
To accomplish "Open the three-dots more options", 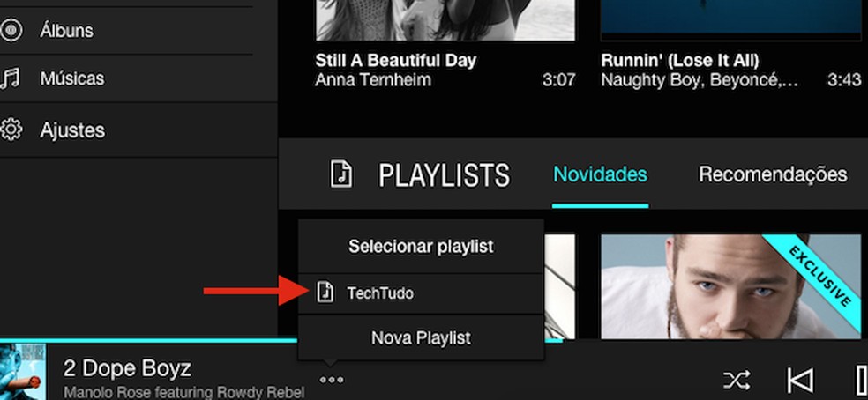I will [x=332, y=380].
